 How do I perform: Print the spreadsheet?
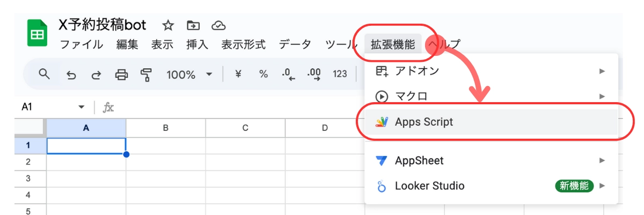(x=121, y=75)
